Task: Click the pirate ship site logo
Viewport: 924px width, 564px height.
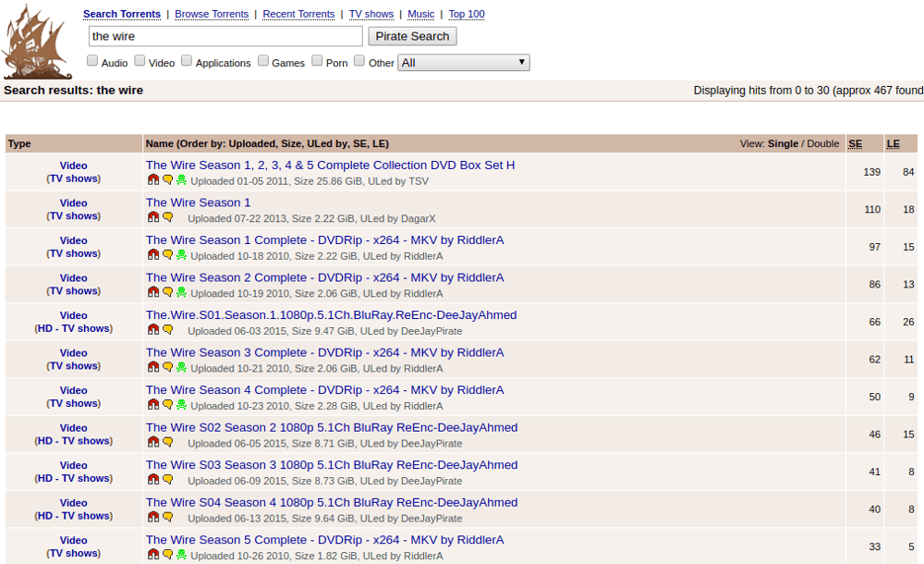Action: coord(37,42)
